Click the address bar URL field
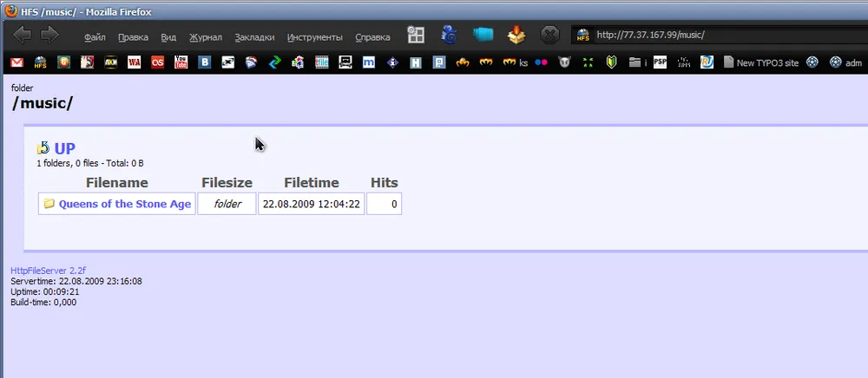This screenshot has width=868, height=378. (729, 36)
